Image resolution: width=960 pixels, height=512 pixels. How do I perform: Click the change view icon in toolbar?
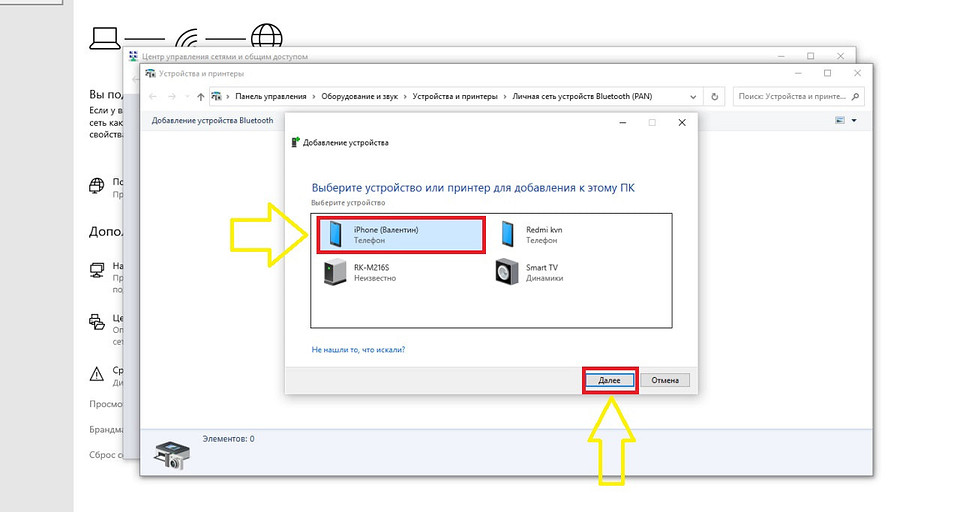[x=840, y=121]
